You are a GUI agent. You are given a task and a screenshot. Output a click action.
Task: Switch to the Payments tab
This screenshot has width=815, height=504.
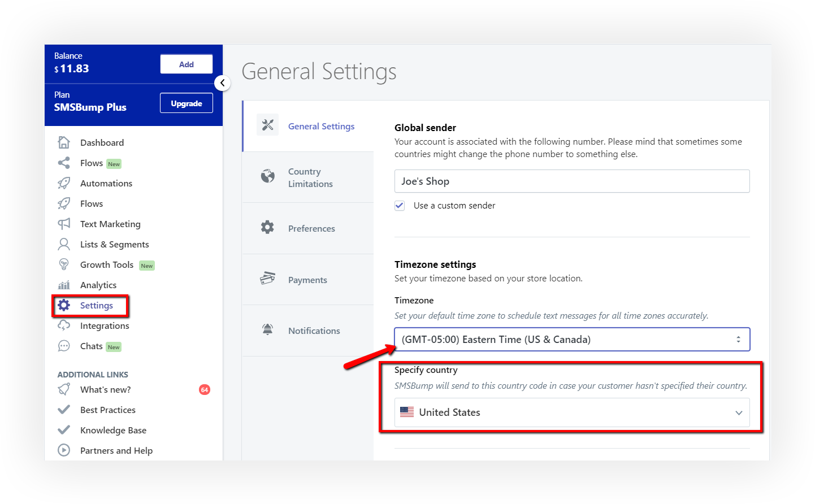(308, 280)
